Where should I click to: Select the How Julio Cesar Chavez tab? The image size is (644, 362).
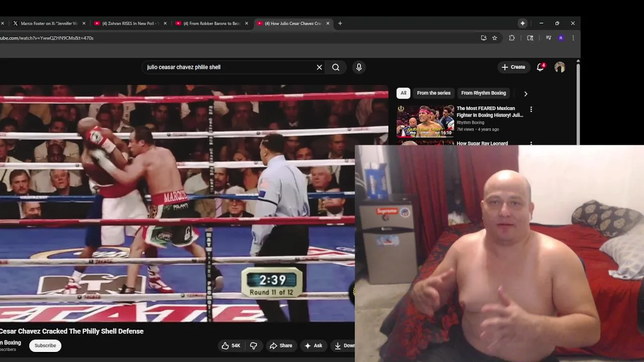pos(293,23)
